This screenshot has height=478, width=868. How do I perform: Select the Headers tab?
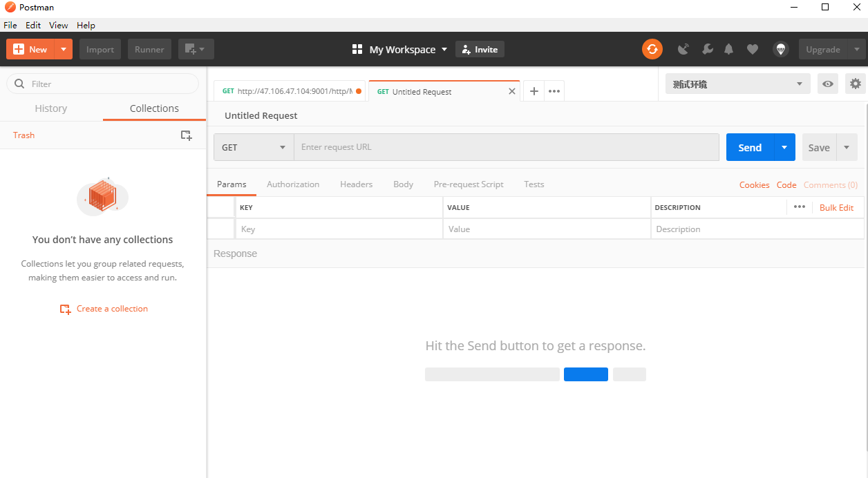[x=356, y=184]
